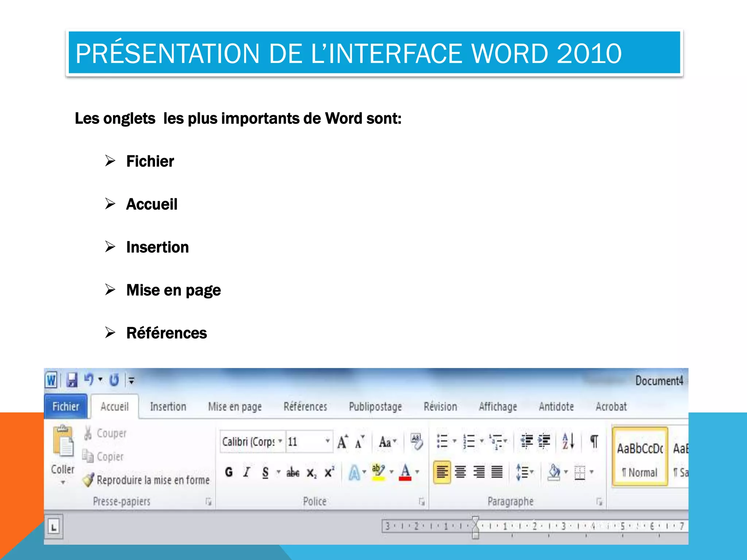Apply text effects with the glowing A icon
This screenshot has height=560, width=747.
(354, 472)
